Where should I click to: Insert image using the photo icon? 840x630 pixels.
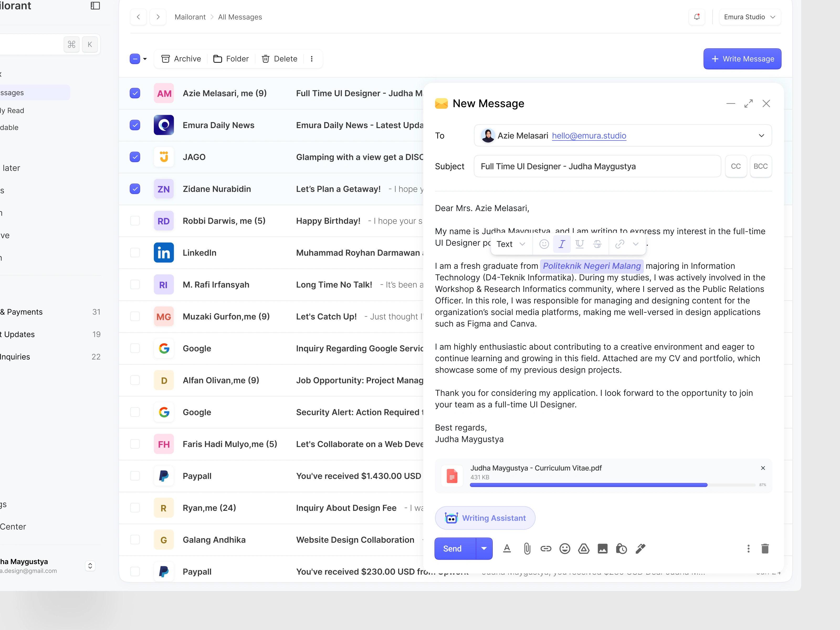point(602,548)
